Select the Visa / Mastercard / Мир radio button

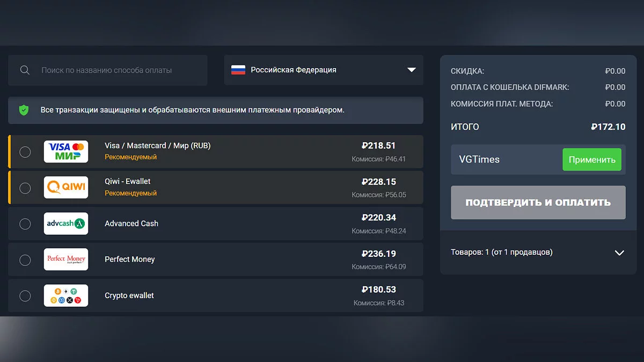coord(25,152)
